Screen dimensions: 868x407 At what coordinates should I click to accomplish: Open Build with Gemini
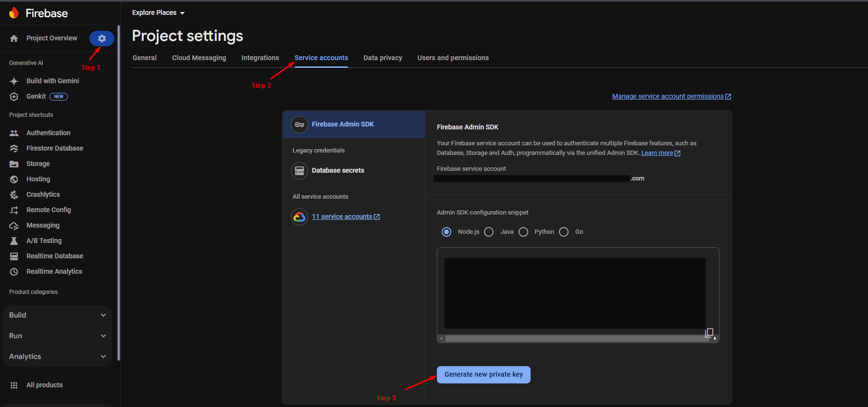[53, 81]
